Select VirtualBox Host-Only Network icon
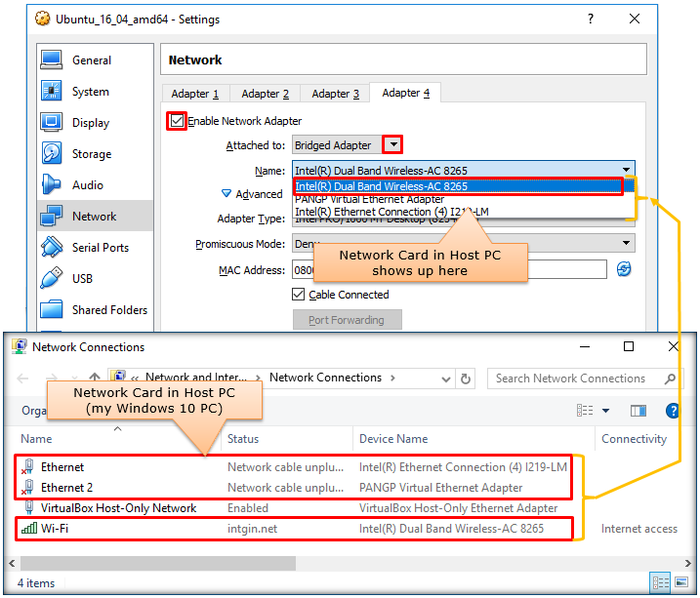This screenshot has height=598, width=700. tap(29, 508)
